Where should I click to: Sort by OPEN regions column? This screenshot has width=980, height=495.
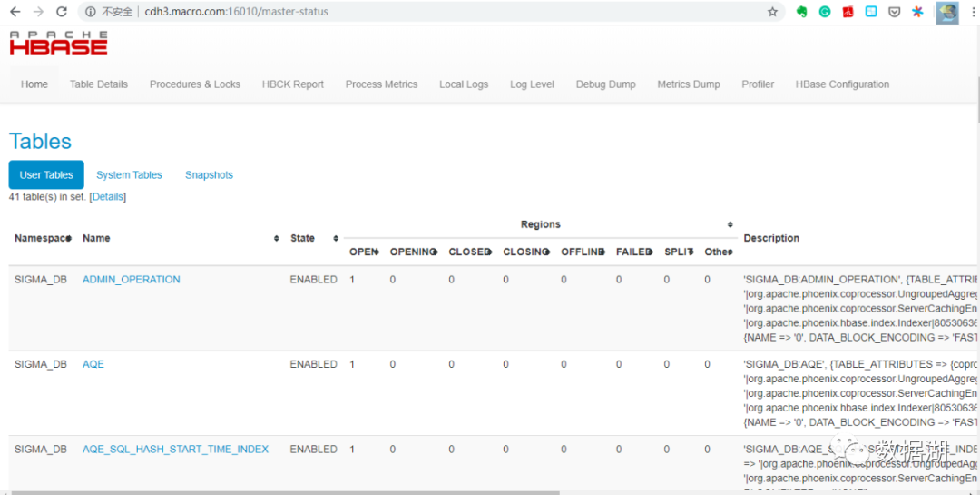tap(377, 252)
